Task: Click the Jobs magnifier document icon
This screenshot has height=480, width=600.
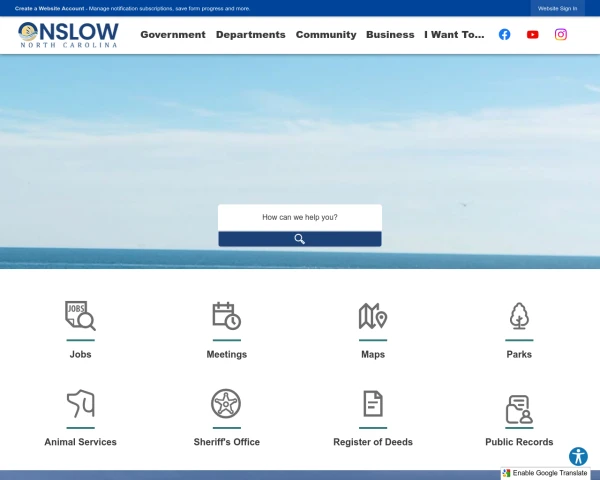Action: click(80, 316)
